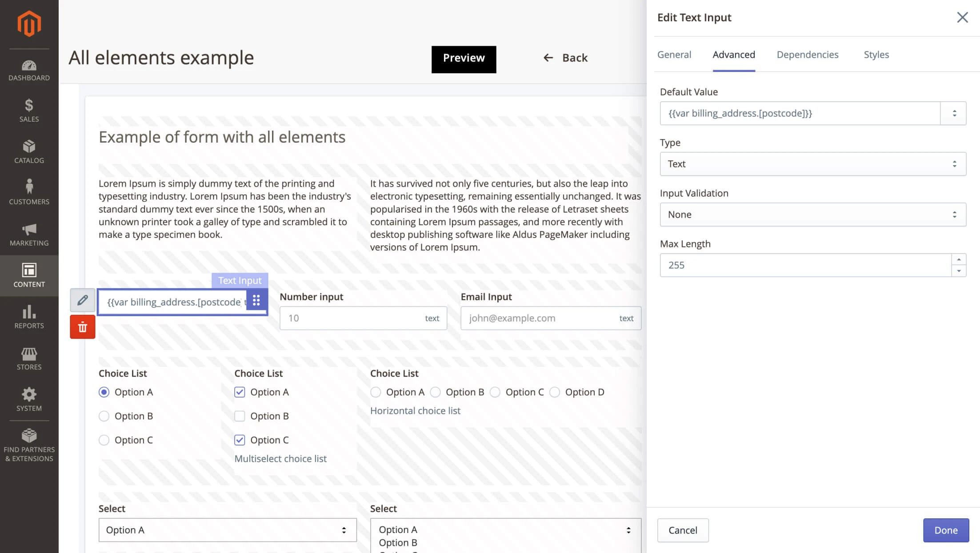Select the Sales sidebar icon

coord(29,109)
